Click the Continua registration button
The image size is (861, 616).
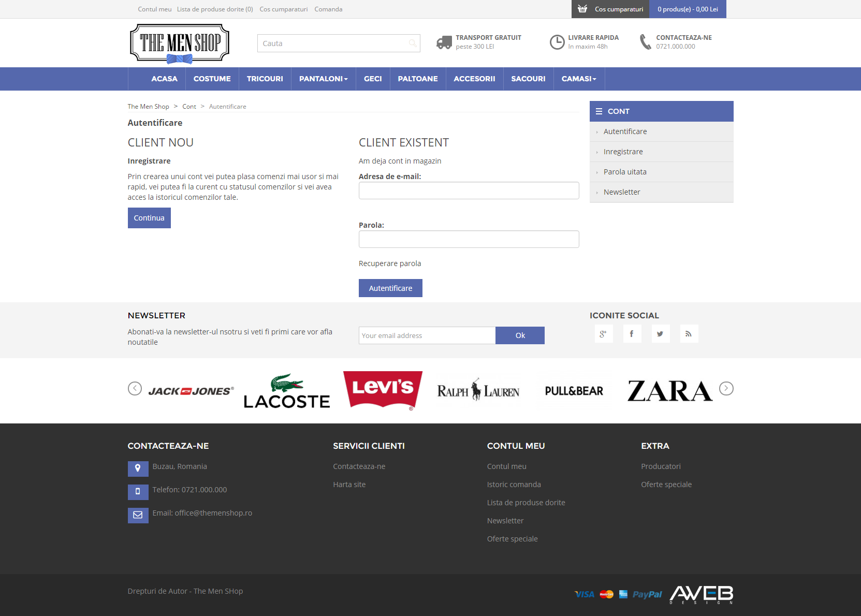coord(149,218)
